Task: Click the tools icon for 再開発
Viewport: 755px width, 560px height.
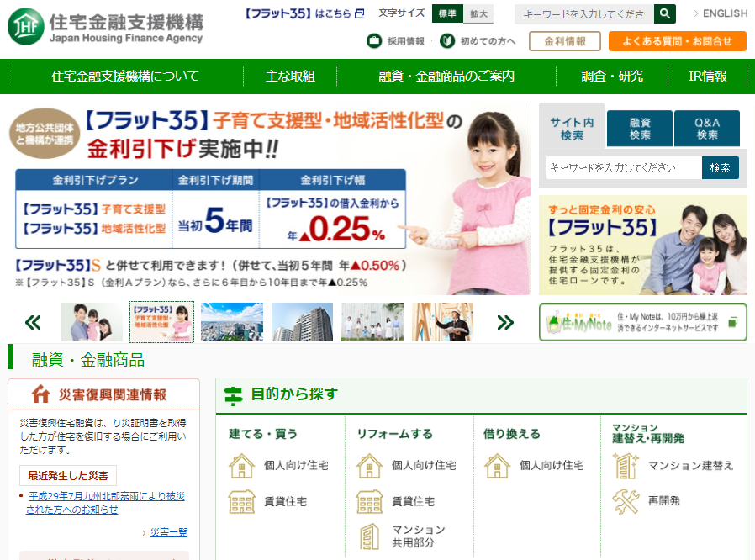Action: [x=626, y=501]
